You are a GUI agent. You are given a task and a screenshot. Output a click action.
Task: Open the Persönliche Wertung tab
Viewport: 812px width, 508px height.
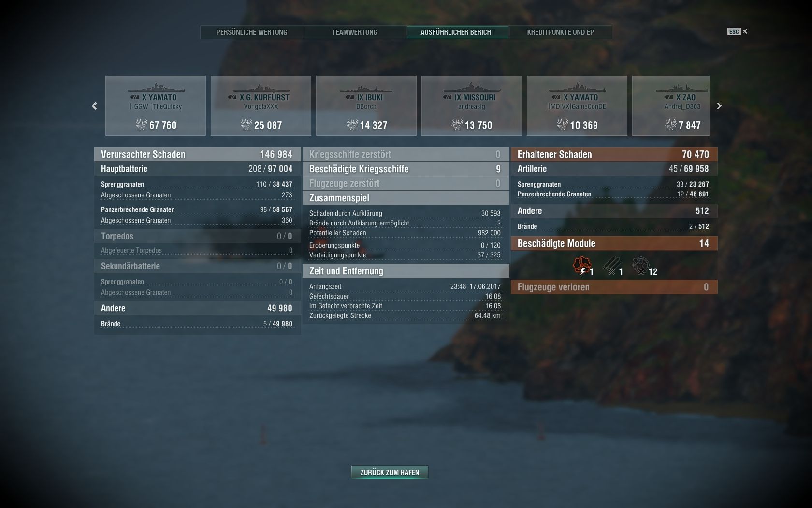point(252,32)
